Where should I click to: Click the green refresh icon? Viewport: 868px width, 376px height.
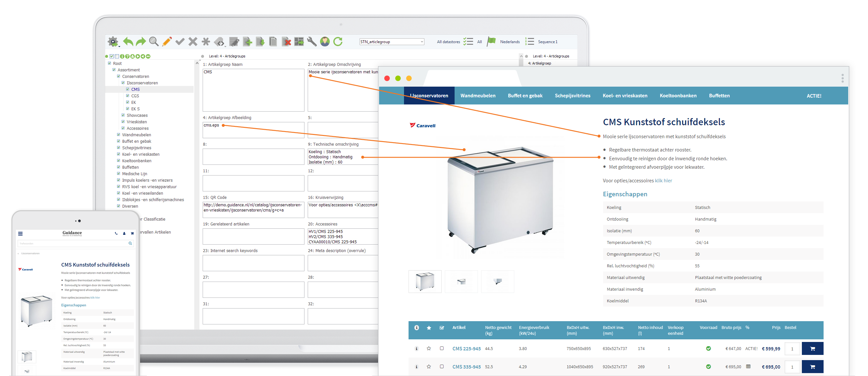point(338,42)
